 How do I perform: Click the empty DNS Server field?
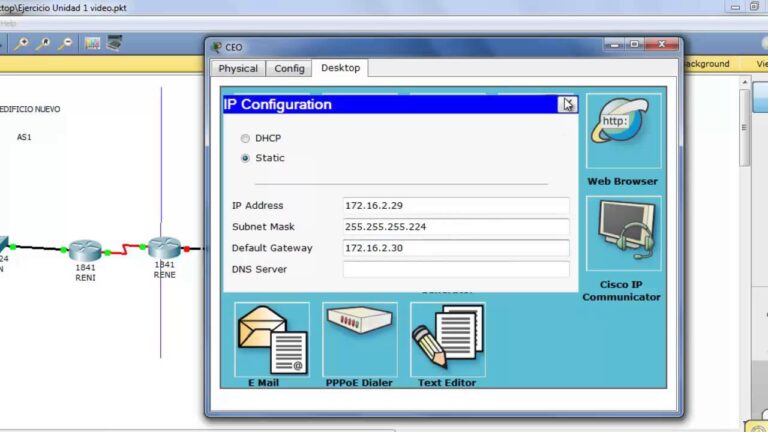[x=455, y=269]
